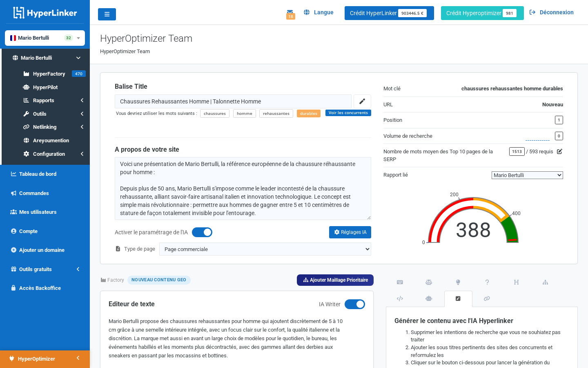The width and height of the screenshot is (588, 368).
Task: Disable the IA Writer toggle
Action: tap(354, 304)
